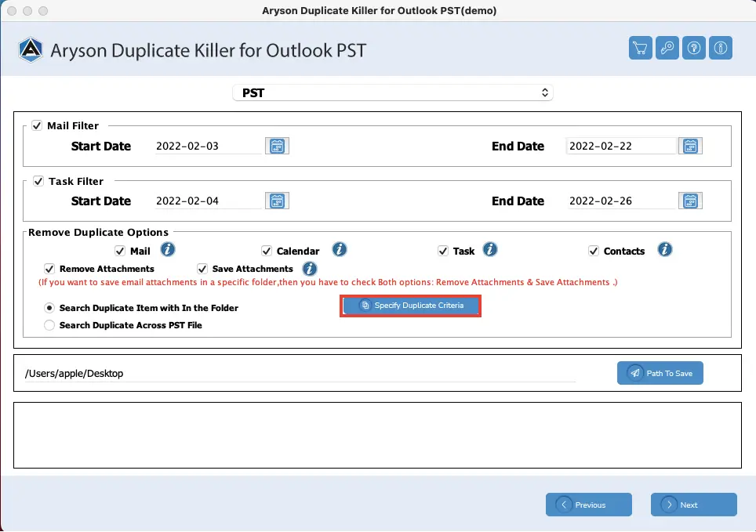Open Task Filter End Date calendar picker
The image size is (756, 532).
tap(690, 201)
